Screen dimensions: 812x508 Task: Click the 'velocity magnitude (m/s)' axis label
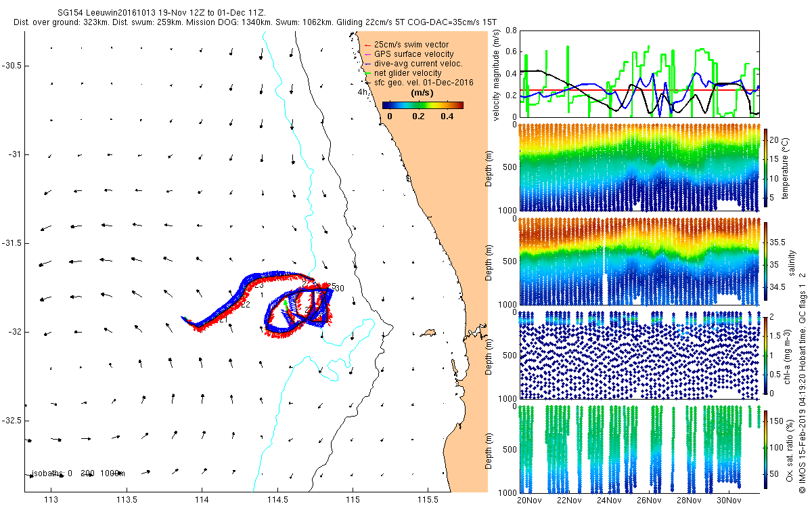coord(497,75)
